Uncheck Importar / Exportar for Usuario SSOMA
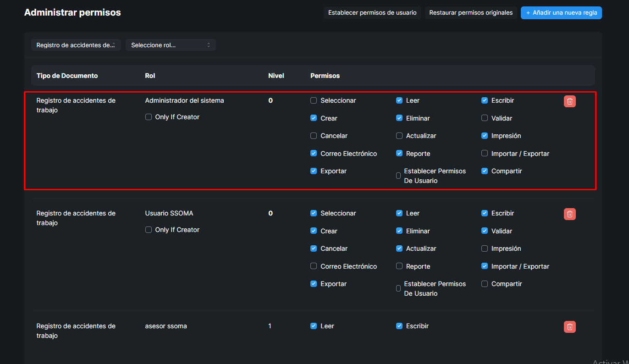629x364 pixels. point(485,266)
